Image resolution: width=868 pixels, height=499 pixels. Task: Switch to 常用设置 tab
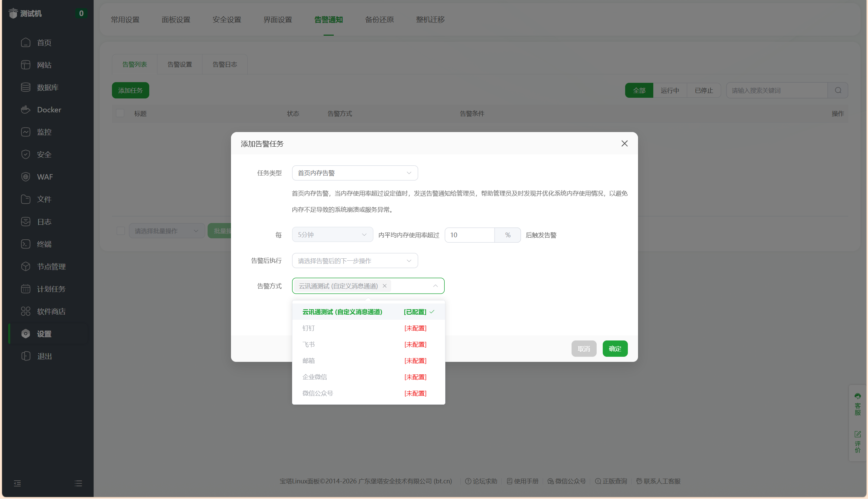pos(125,20)
